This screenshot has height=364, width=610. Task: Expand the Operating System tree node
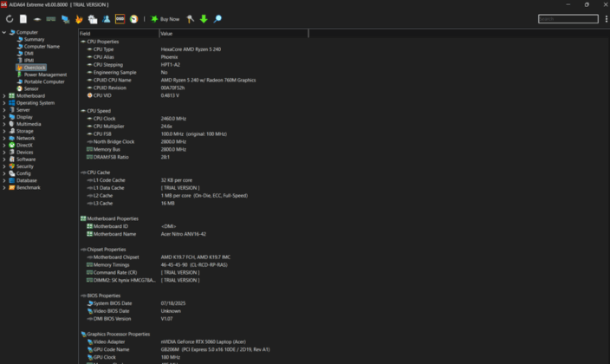pos(3,103)
